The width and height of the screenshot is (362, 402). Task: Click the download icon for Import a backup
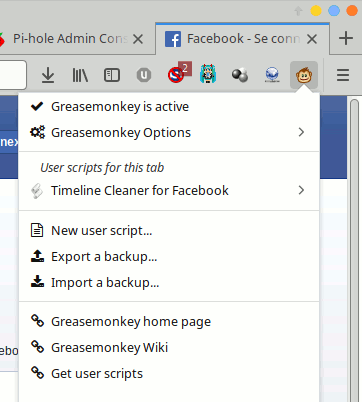[37, 282]
